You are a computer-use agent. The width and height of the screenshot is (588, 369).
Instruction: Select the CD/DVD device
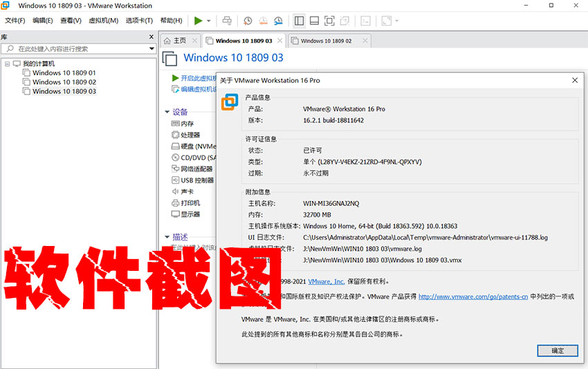tap(194, 158)
